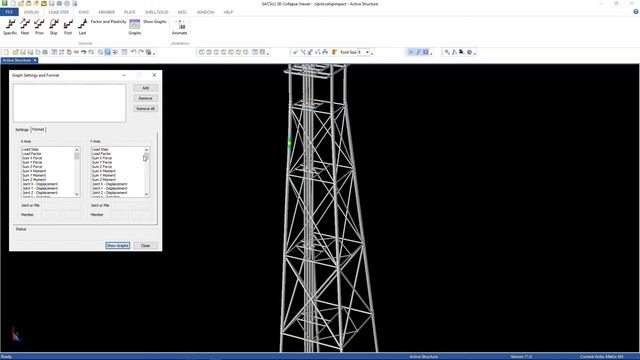Click the font size paint icon

[x=334, y=52]
